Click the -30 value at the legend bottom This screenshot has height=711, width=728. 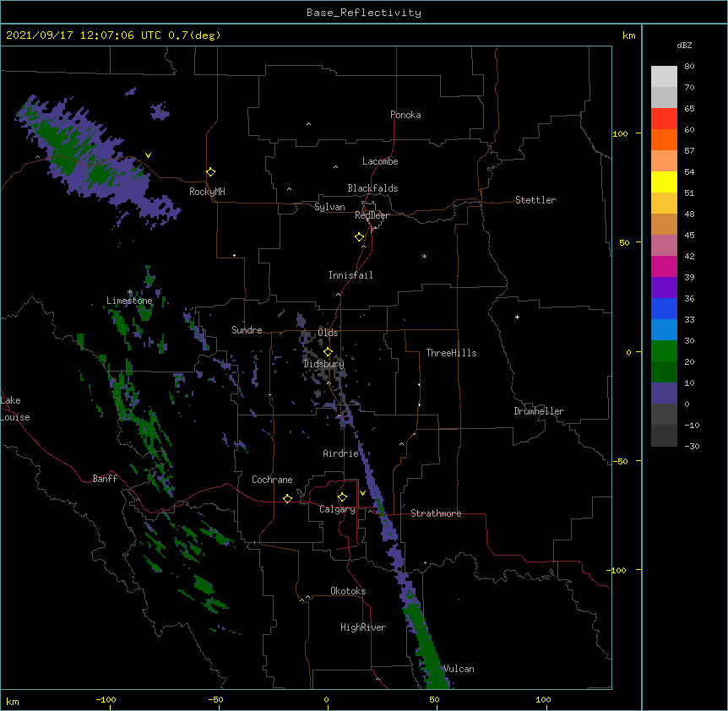pos(692,446)
